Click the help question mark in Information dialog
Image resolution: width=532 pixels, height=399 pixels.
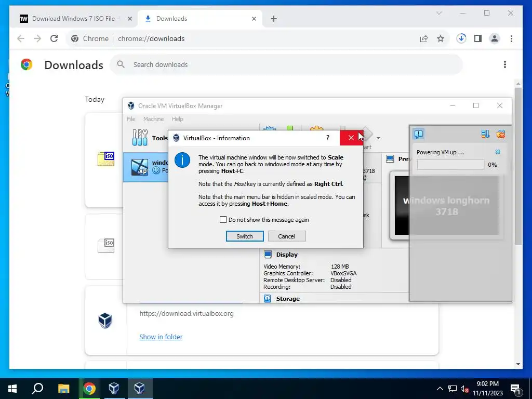pyautogui.click(x=327, y=138)
